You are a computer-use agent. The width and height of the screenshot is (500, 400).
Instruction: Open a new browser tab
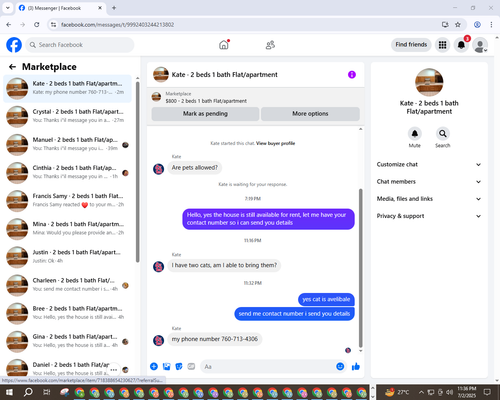click(114, 8)
